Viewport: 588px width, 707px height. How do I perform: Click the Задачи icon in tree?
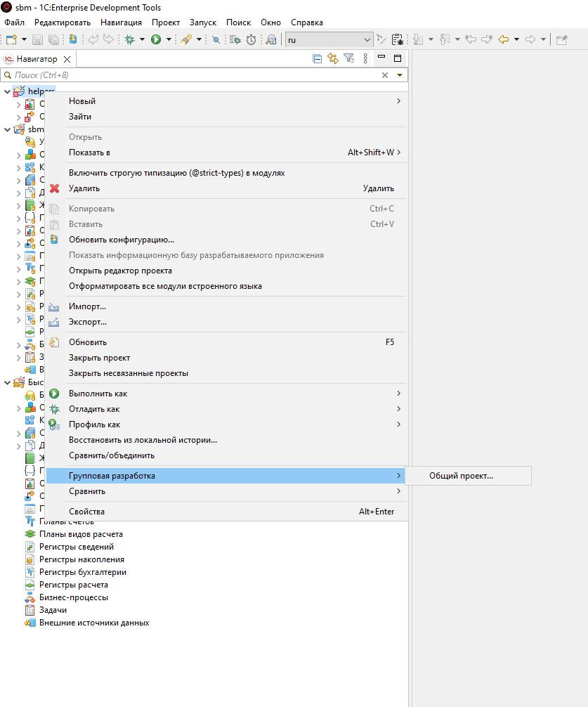pos(30,610)
